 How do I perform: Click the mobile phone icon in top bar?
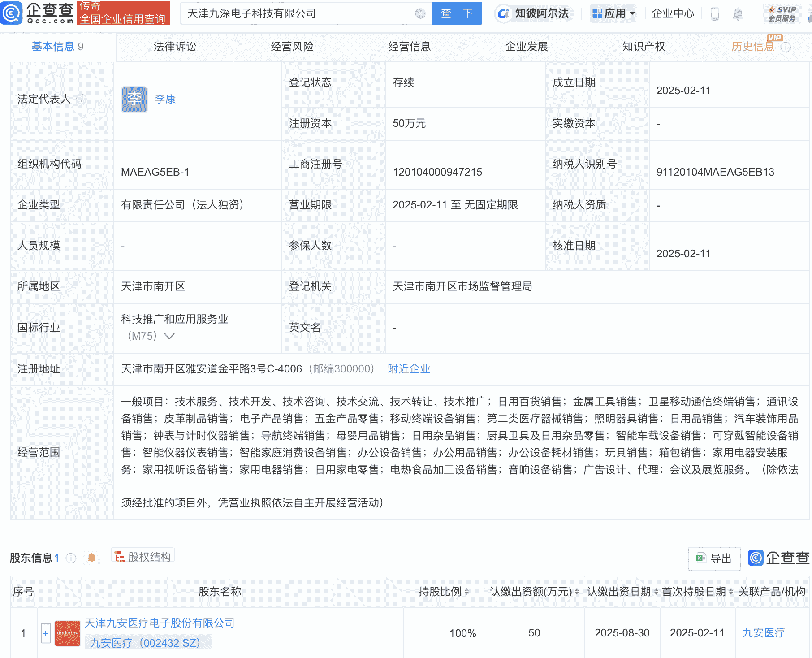(x=715, y=13)
